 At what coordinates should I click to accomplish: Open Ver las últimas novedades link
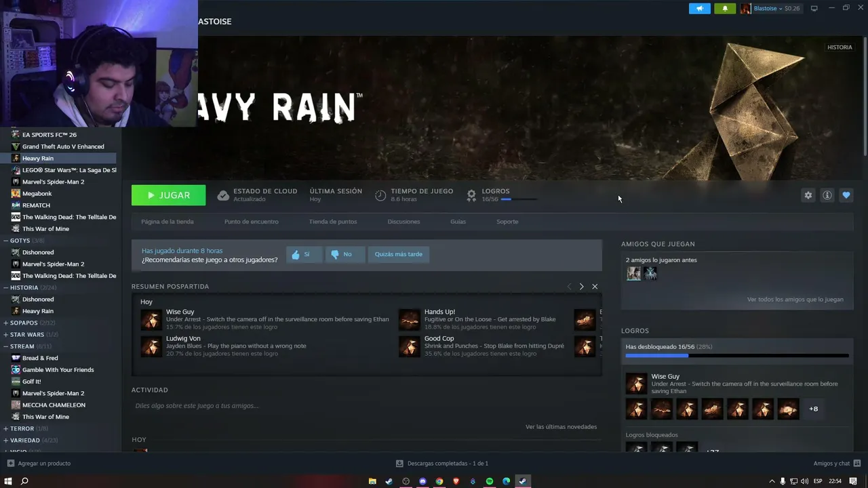pyautogui.click(x=561, y=427)
